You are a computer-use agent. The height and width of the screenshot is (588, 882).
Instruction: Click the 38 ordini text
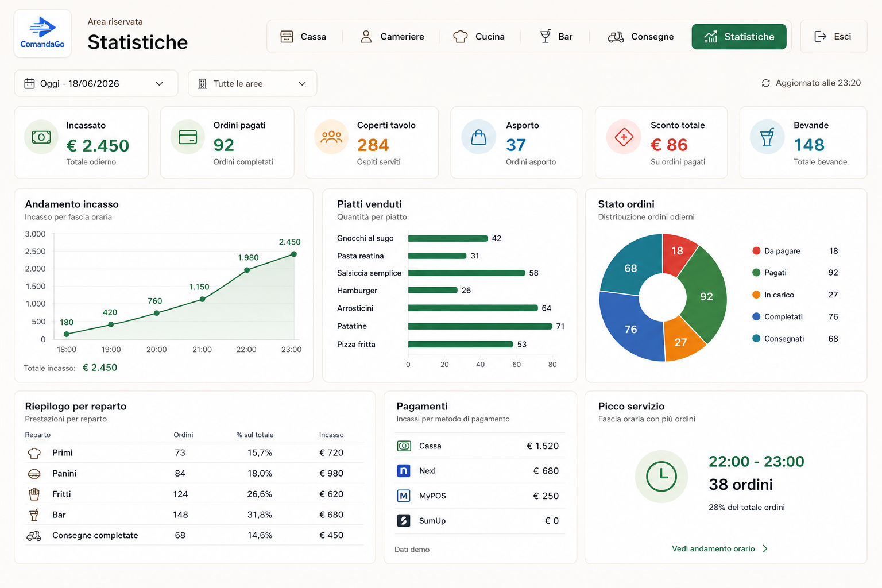point(741,485)
